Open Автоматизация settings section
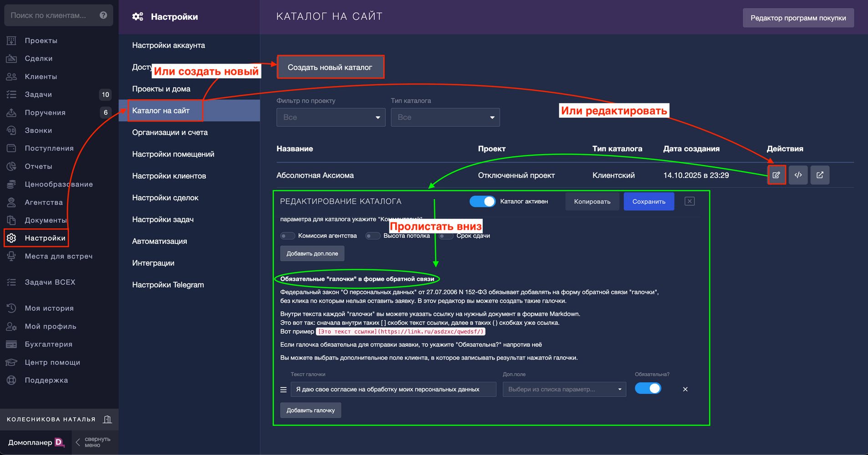 point(159,242)
